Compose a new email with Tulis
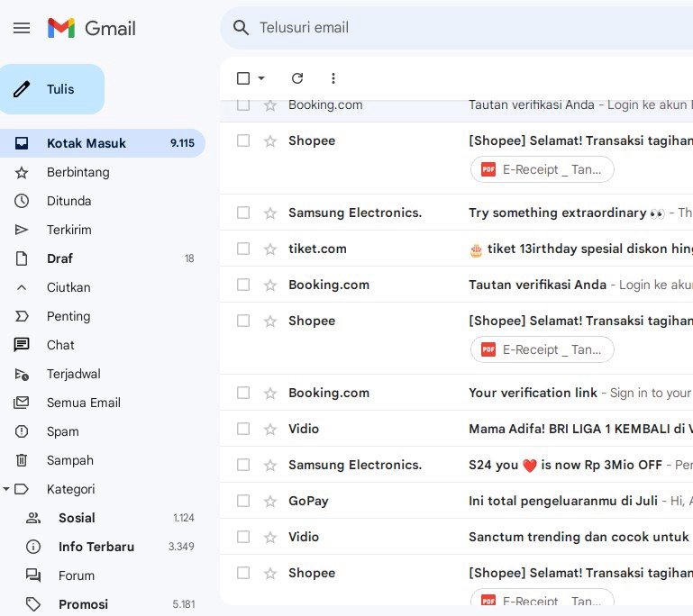The image size is (693, 616). point(52,89)
